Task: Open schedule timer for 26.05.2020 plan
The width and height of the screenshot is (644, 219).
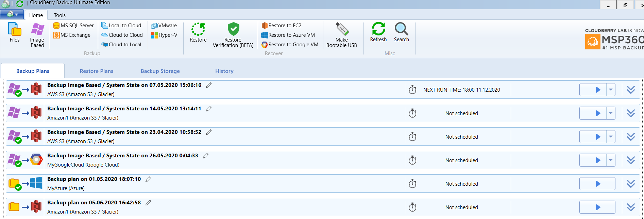Action: 412,160
